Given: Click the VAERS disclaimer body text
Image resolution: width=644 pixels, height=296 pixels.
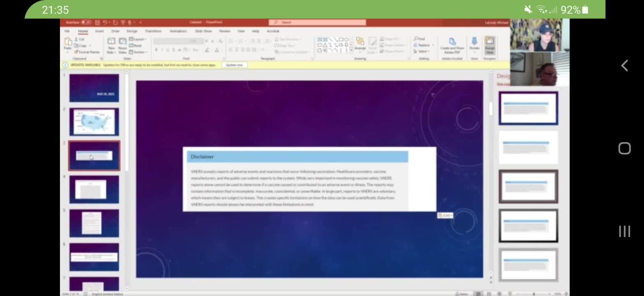Looking at the screenshot, I should point(293,188).
